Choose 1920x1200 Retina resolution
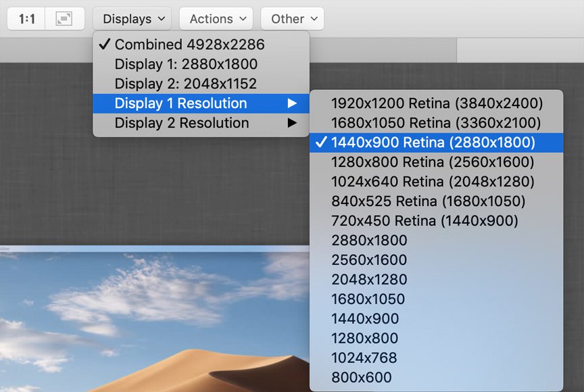584x392 pixels. click(436, 103)
